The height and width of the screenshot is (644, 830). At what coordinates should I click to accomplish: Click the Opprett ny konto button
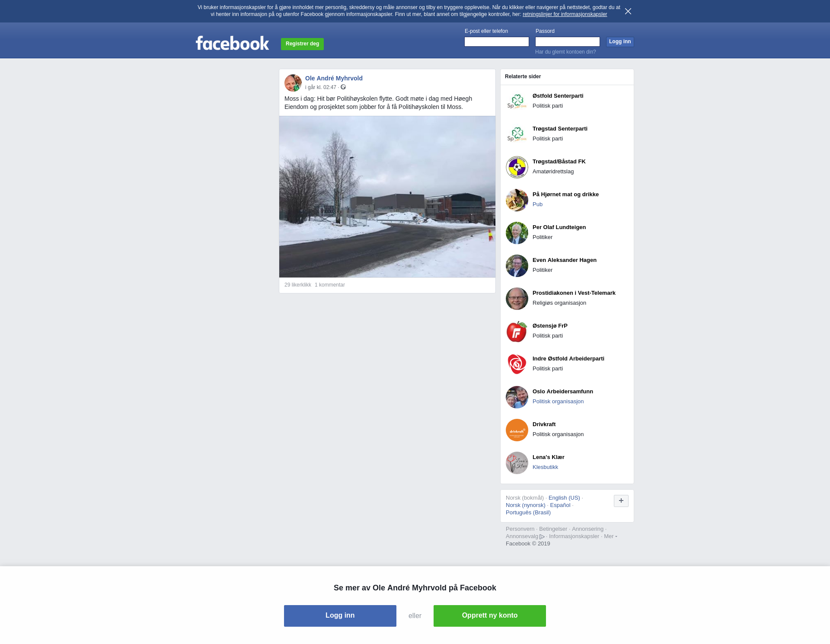tap(489, 615)
